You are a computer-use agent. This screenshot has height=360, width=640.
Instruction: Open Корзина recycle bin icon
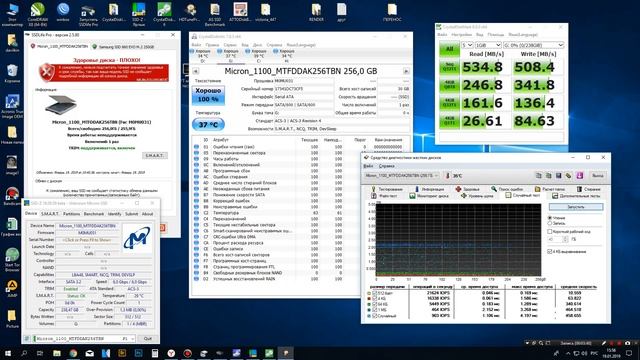point(12,73)
